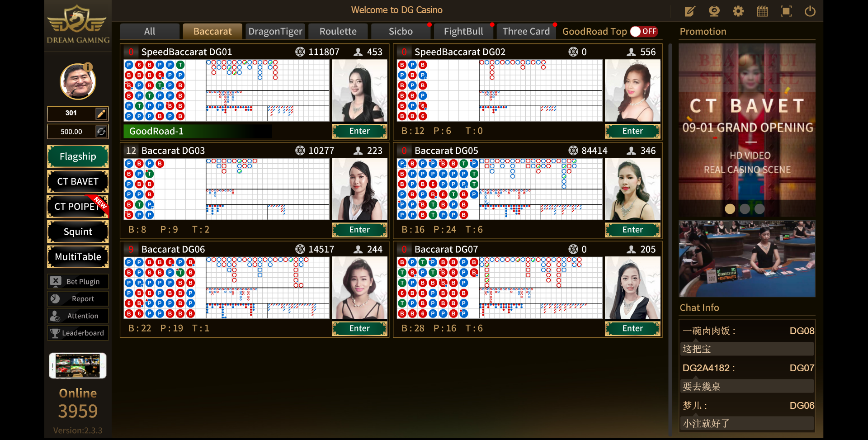Click the player count icon on Baccarat DG06
Image resolution: width=868 pixels, height=440 pixels.
coord(358,249)
